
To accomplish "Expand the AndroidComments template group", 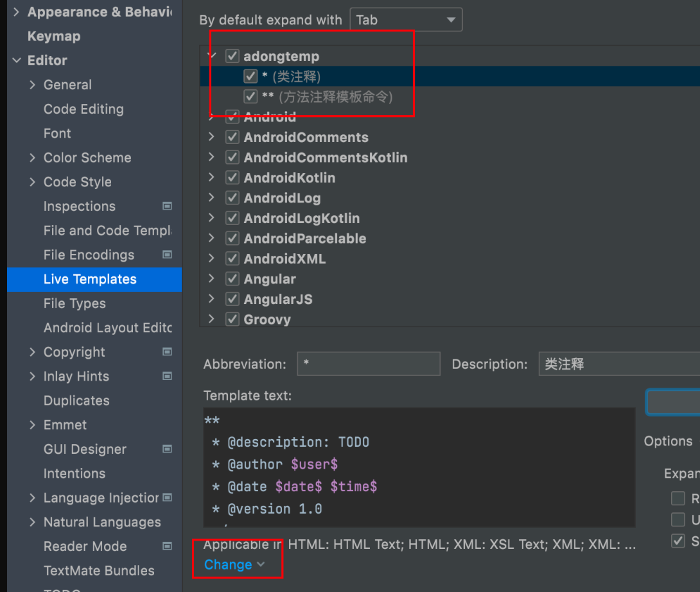I will point(211,137).
